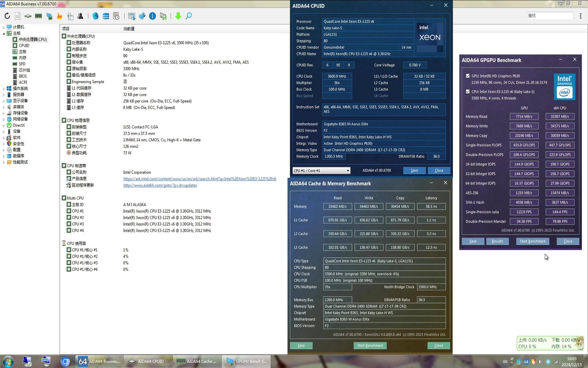
Task: Open the Report page icon in toolbar
Action: [x=17, y=16]
